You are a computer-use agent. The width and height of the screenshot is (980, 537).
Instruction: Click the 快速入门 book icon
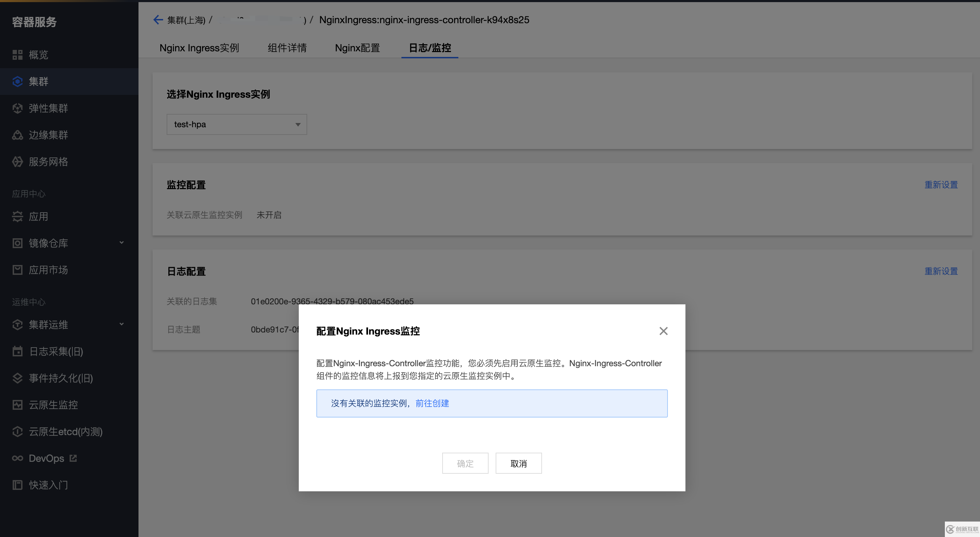click(18, 485)
